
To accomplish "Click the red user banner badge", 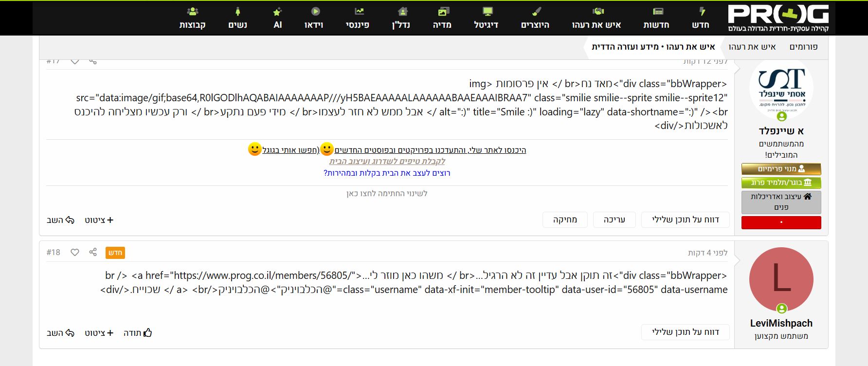I will (781, 222).
